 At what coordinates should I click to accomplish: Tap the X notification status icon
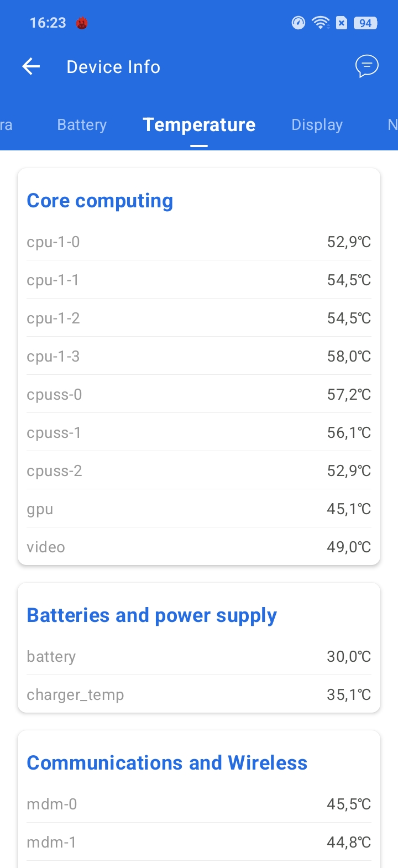point(342,23)
